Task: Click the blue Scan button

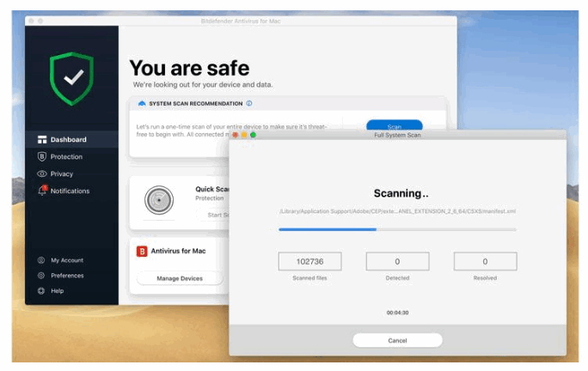Action: point(395,125)
